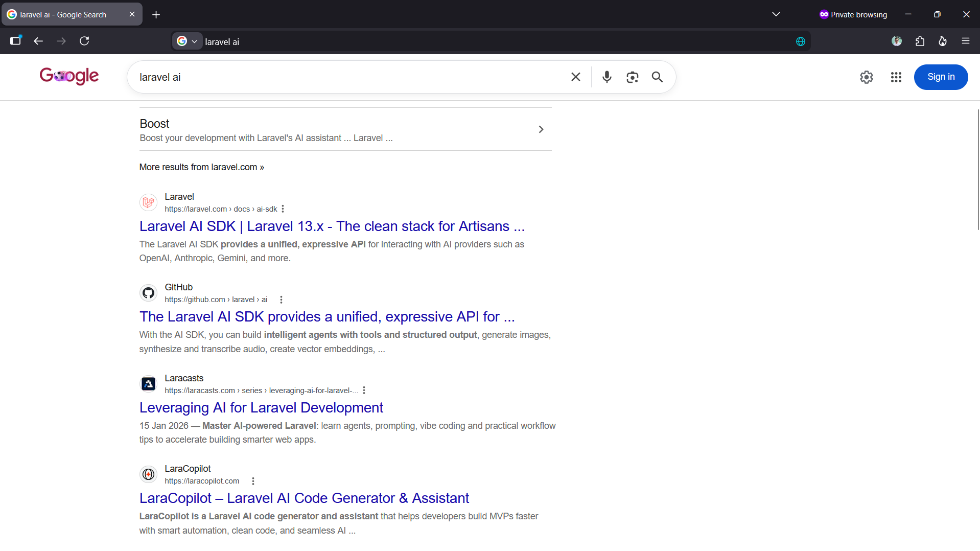Click the browser back arrow
Screen dimensions: 980x551
coord(38,41)
